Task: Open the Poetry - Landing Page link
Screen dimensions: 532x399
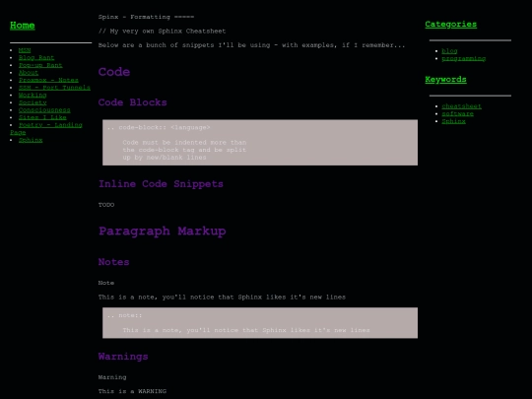Action: pos(50,125)
